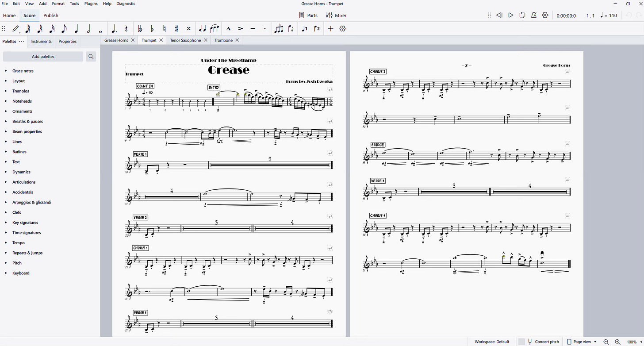Add tenuto articulation

point(253,29)
